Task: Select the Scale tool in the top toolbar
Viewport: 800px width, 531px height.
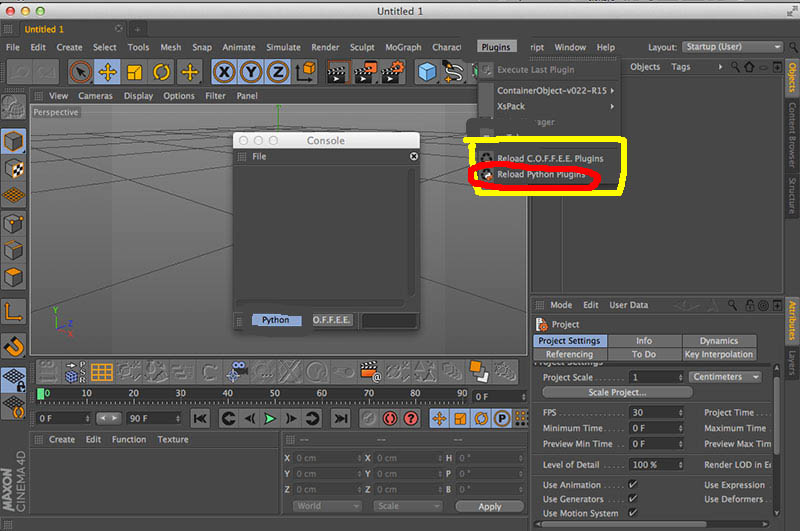Action: (x=134, y=72)
